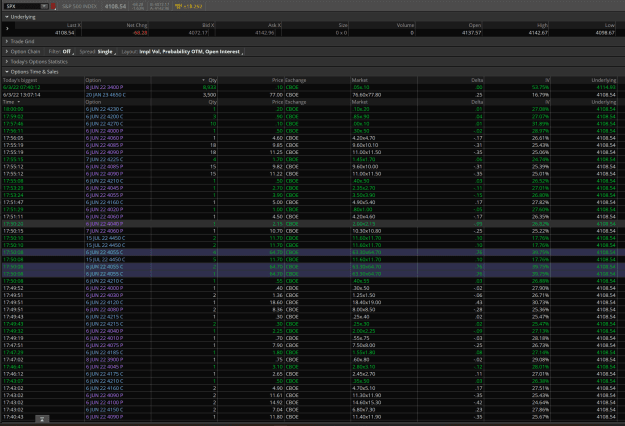Open the Layout: Impl Vol dropdown
The width and height of the screenshot is (625, 426).
click(x=183, y=52)
